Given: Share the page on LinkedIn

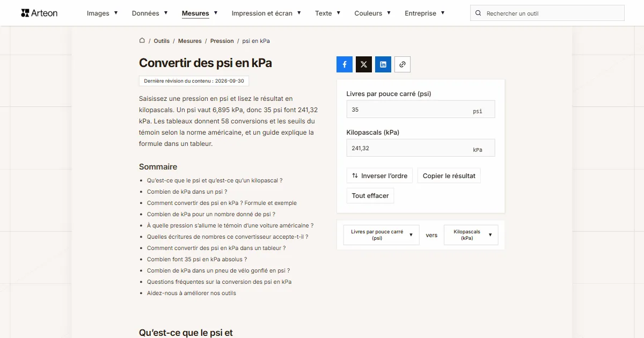Looking at the screenshot, I should [x=383, y=64].
